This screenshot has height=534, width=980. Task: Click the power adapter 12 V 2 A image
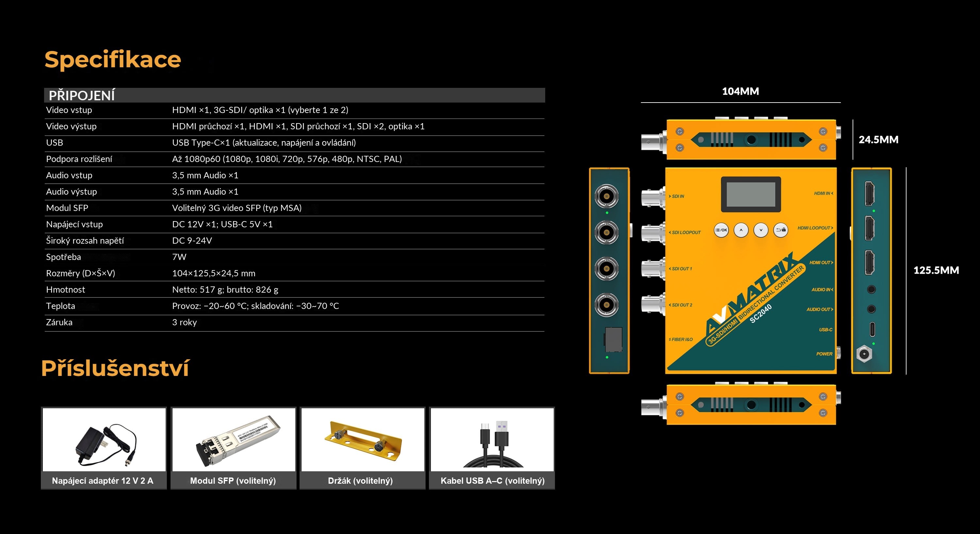[104, 439]
